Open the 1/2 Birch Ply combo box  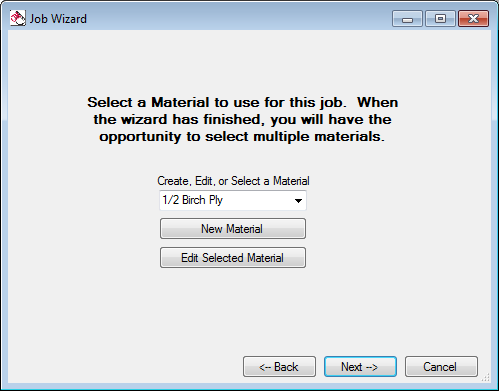click(x=233, y=200)
